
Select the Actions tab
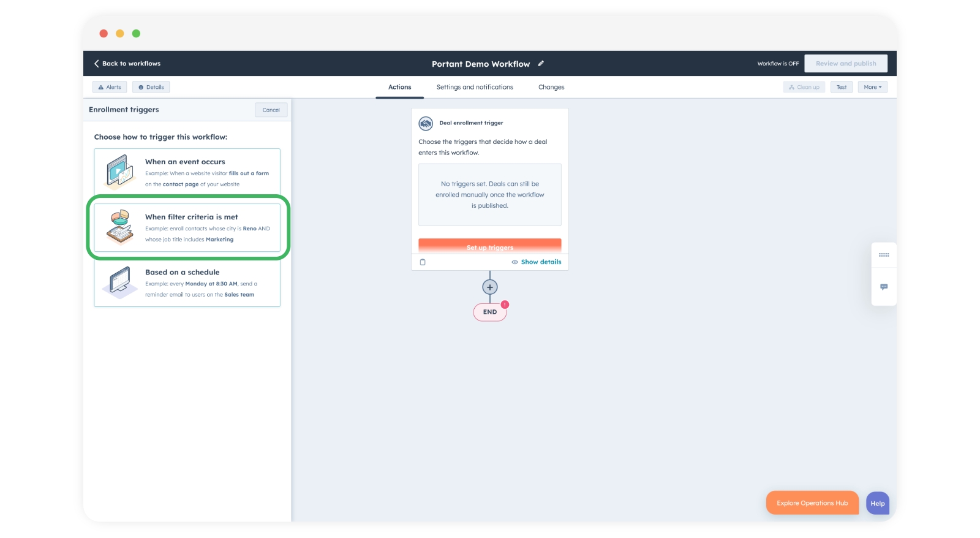[399, 87]
